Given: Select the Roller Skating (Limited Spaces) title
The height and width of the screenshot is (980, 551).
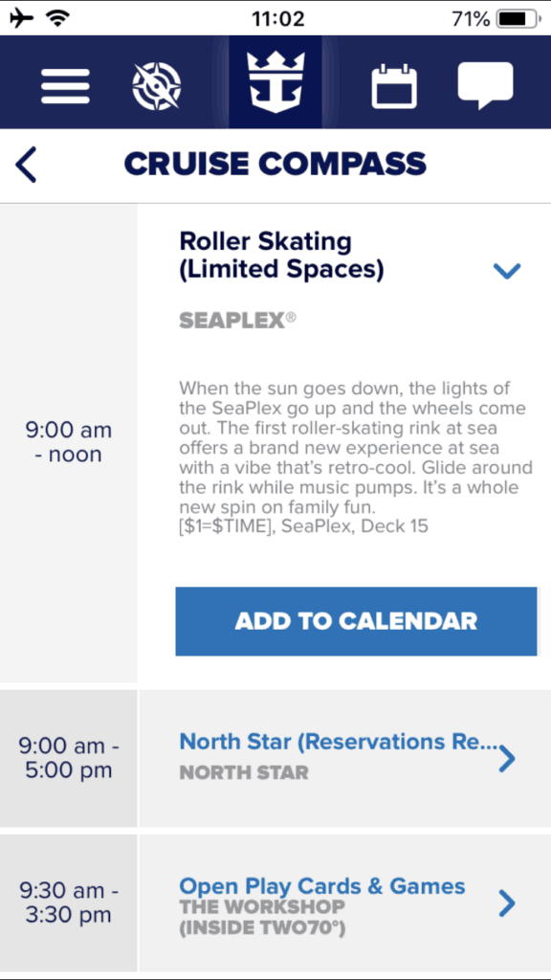Looking at the screenshot, I should (282, 256).
